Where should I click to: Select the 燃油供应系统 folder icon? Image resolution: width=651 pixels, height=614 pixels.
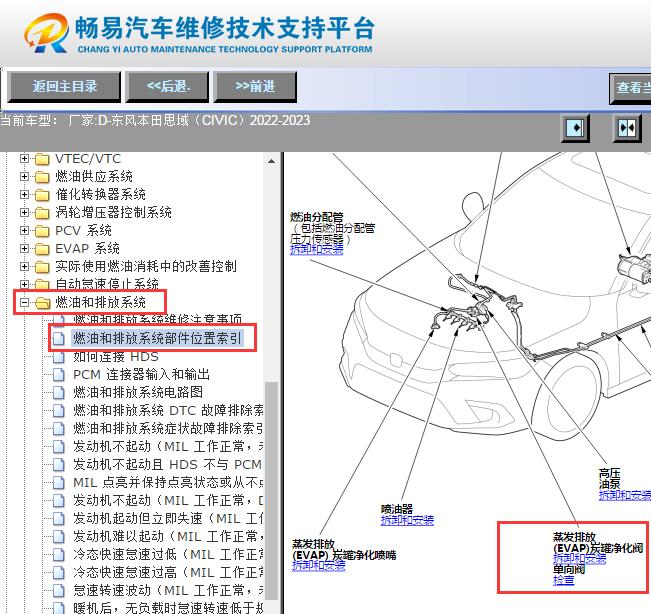[x=42, y=177]
